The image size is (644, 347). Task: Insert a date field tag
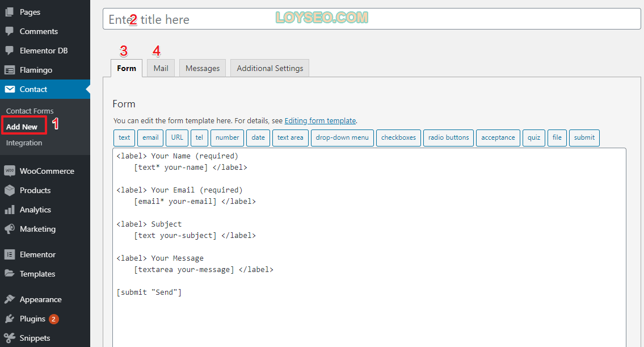[x=258, y=138]
